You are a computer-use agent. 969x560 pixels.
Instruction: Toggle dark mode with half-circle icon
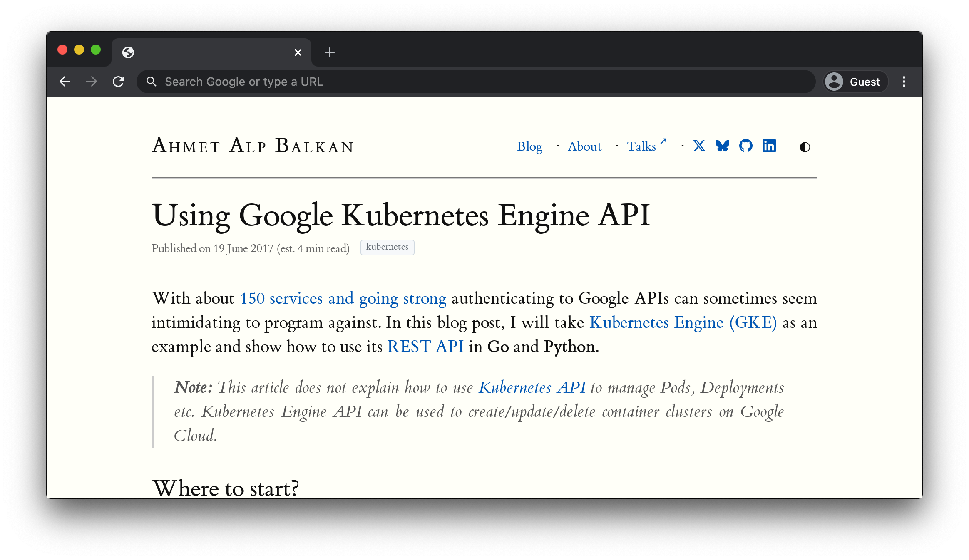coord(805,147)
